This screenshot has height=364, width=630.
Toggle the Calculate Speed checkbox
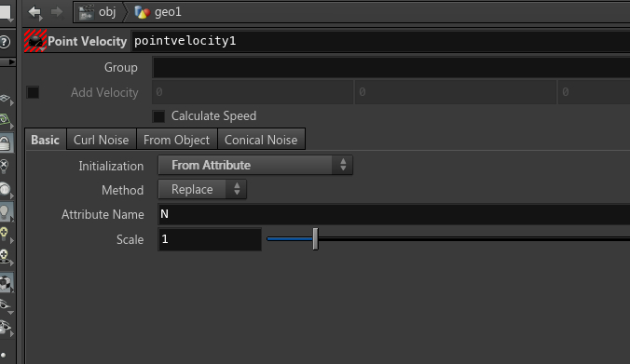click(158, 116)
